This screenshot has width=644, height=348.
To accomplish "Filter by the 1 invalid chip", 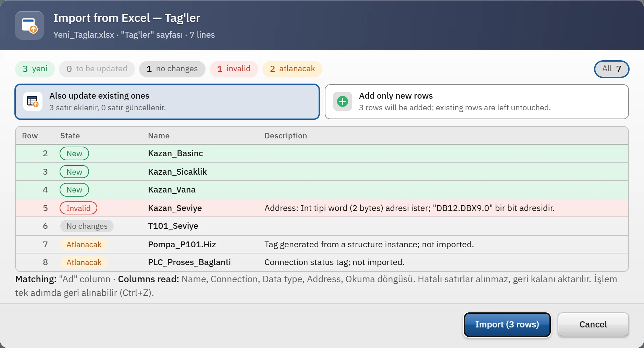I will tap(234, 69).
